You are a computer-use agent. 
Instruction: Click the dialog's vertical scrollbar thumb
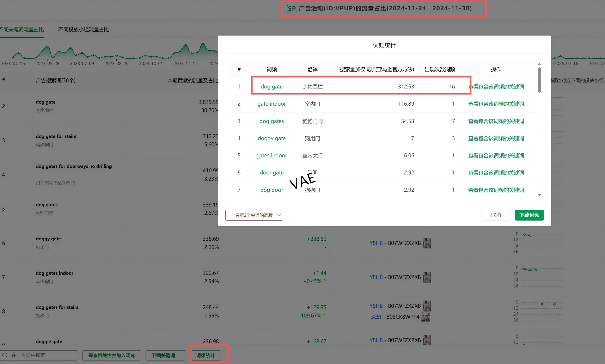pyautogui.click(x=539, y=80)
